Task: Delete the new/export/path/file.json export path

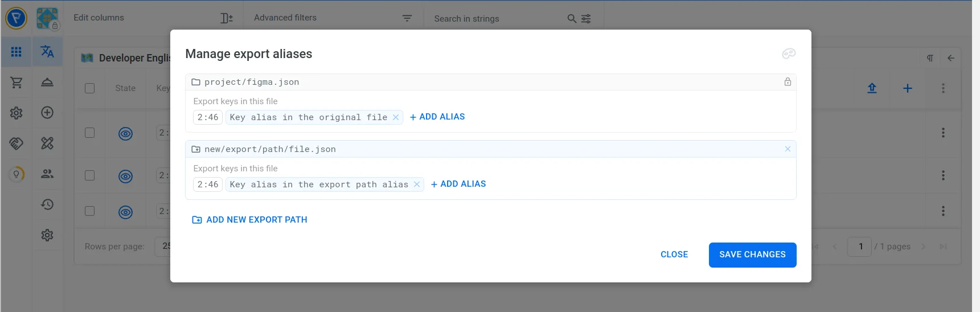Action: tap(788, 149)
